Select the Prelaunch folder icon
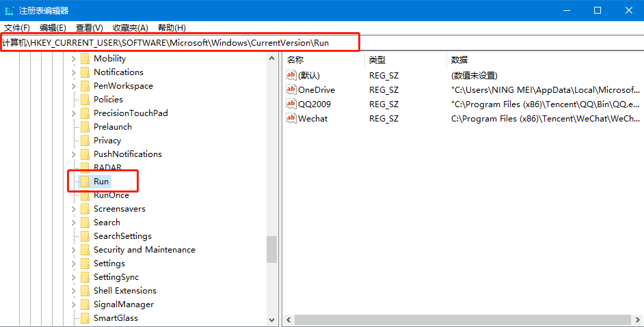Screen dimensions: 644x327 [x=85, y=127]
